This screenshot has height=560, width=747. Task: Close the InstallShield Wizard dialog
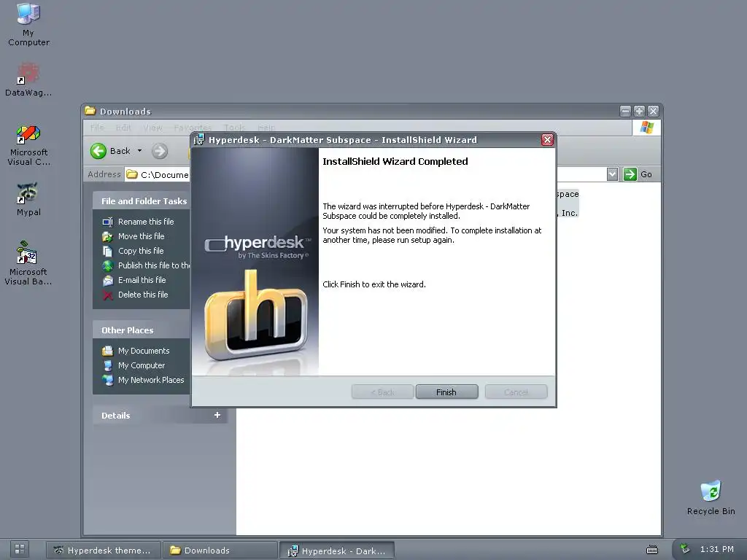click(547, 139)
